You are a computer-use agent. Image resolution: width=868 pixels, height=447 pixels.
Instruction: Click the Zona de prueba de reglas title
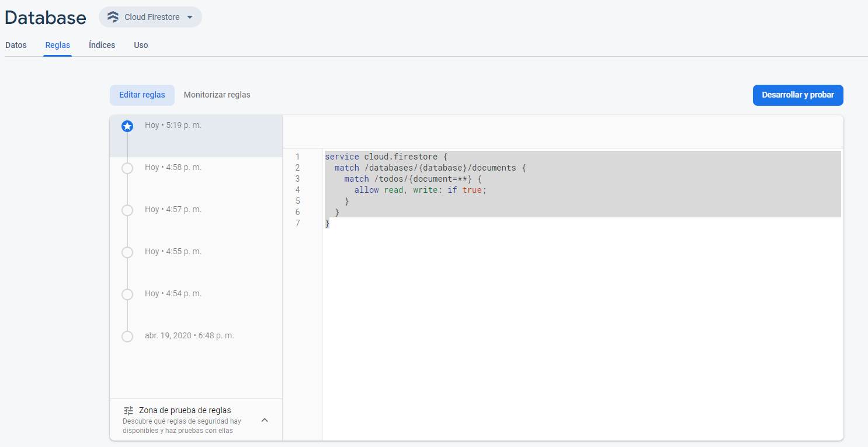tap(185, 410)
